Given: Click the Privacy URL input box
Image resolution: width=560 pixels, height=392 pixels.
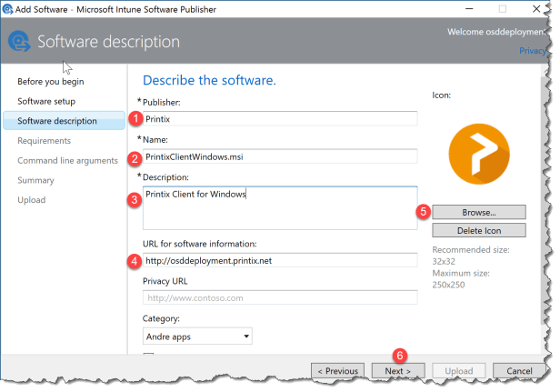Looking at the screenshot, I should coord(280,297).
